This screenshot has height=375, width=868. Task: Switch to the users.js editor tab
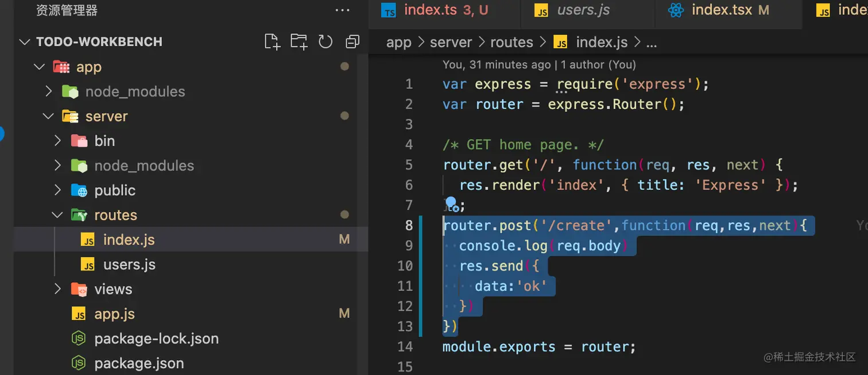pos(588,10)
